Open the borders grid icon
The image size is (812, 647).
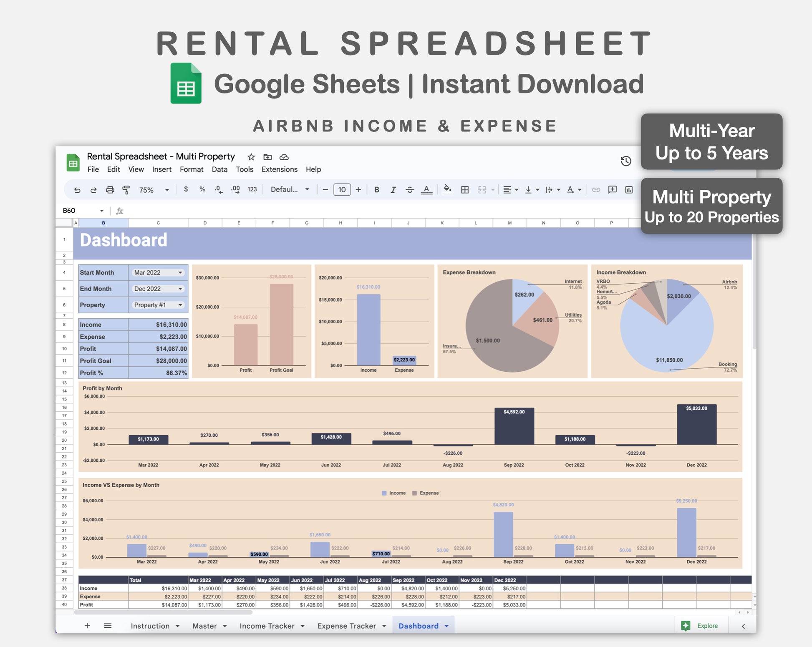click(465, 190)
